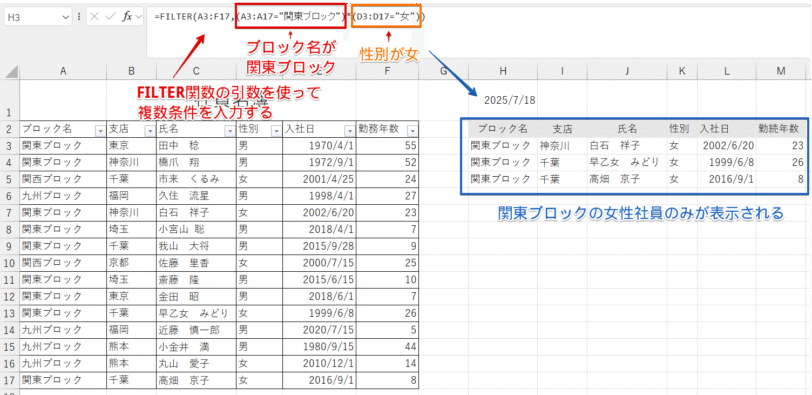
Task: Select row 5 header
Action: (10, 179)
